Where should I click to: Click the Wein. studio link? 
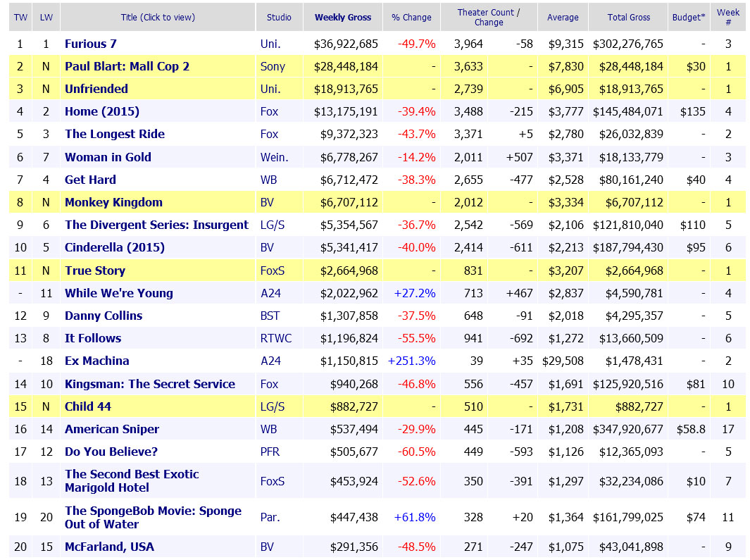[x=274, y=157]
